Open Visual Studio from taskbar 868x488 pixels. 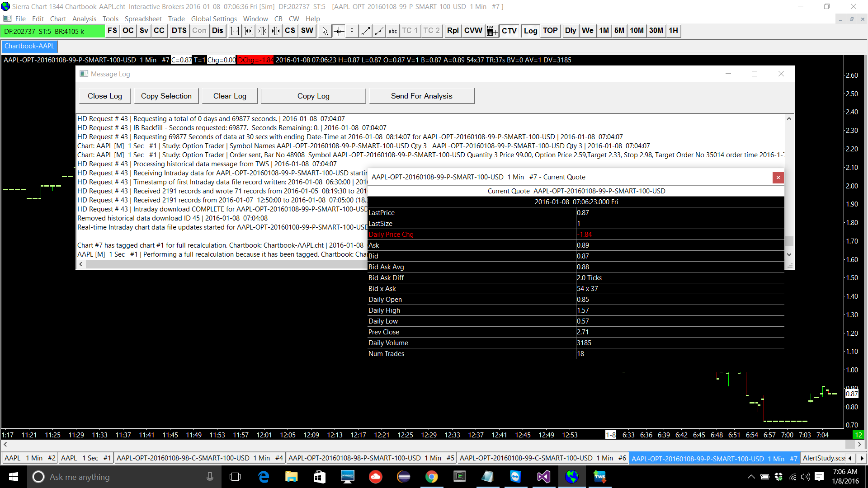click(543, 477)
